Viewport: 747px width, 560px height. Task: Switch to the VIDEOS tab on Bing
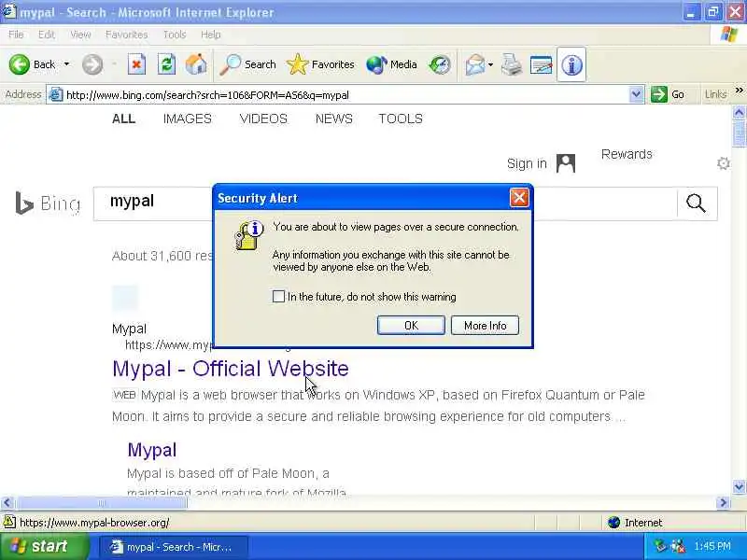pos(263,119)
